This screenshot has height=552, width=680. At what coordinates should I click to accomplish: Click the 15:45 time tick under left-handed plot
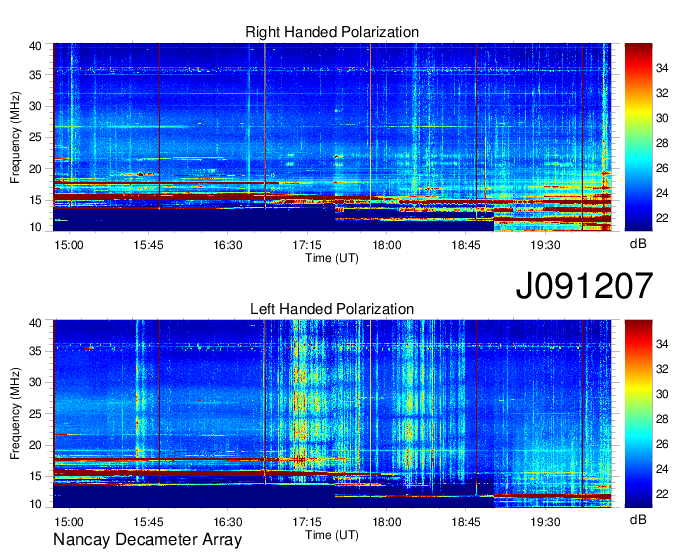click(148, 522)
